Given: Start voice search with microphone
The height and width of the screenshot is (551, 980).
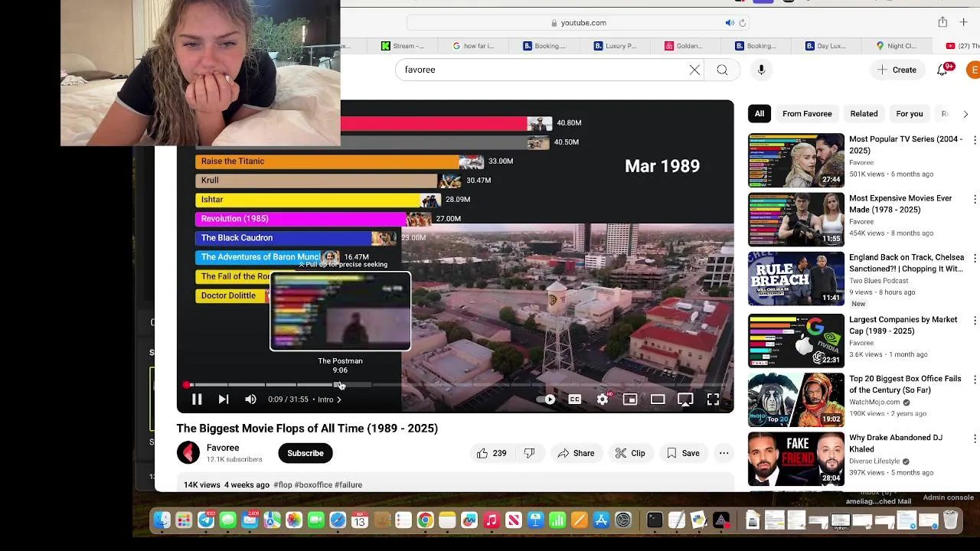Looking at the screenshot, I should coord(761,70).
